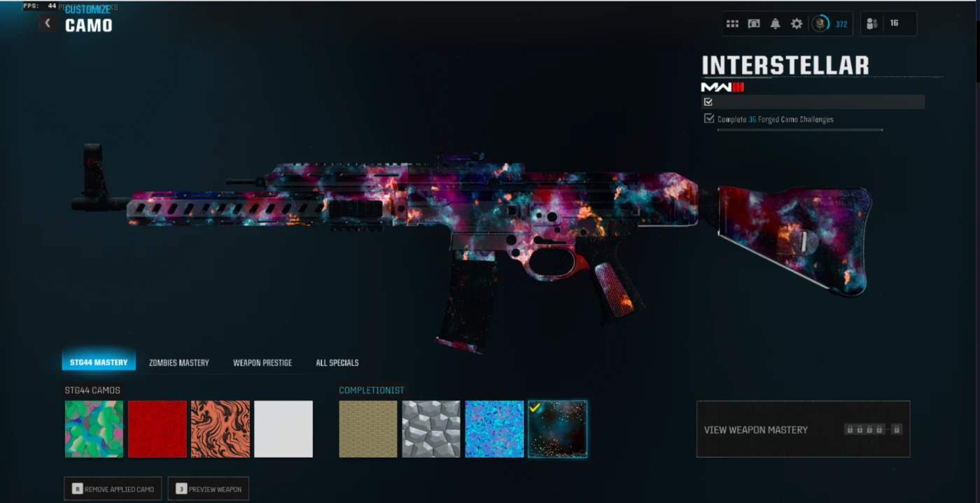Click the friends online count 16
Screen dimensions: 980x503
tap(894, 23)
